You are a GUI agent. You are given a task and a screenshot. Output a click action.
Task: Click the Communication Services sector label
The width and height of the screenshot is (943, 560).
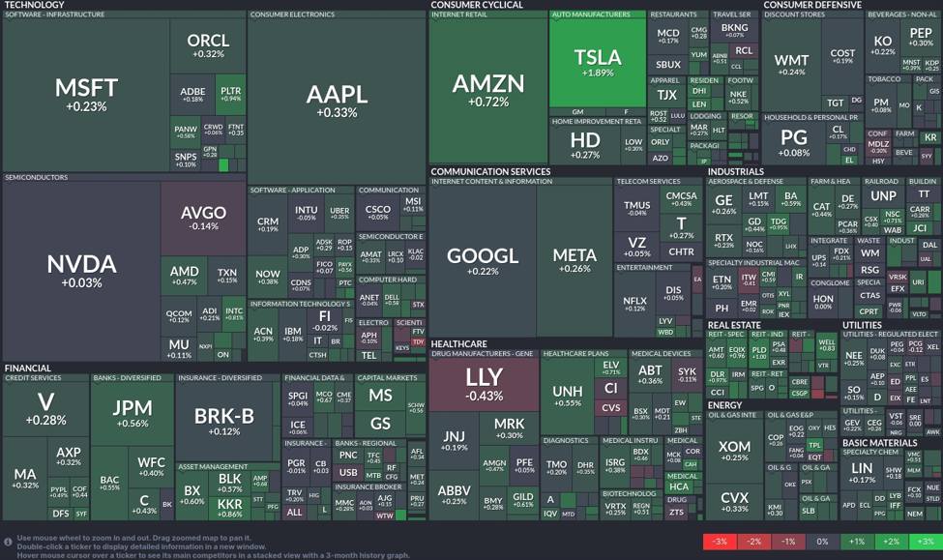pos(490,172)
